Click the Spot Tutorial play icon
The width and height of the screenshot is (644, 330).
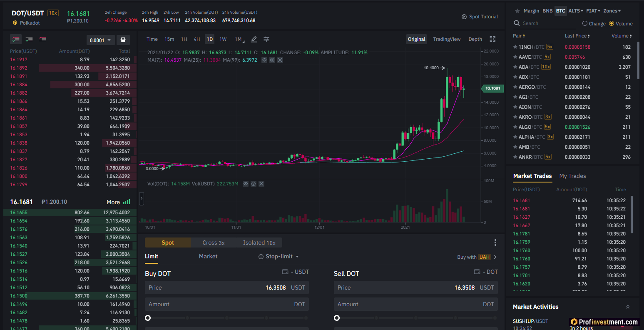coord(464,17)
